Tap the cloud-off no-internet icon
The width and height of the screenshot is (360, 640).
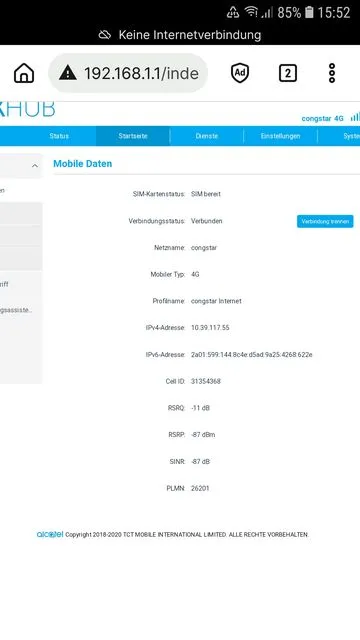105,35
